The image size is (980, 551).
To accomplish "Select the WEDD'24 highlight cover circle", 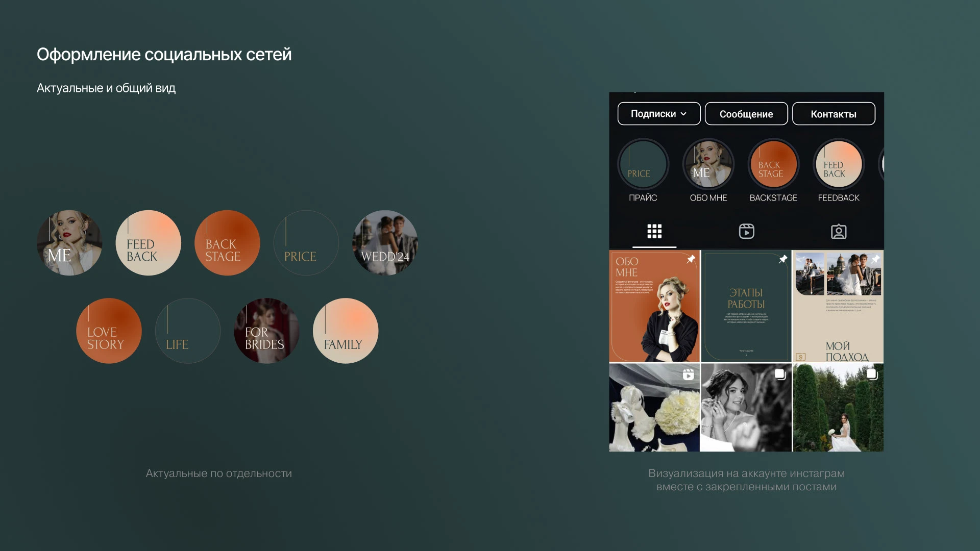I will tap(385, 243).
